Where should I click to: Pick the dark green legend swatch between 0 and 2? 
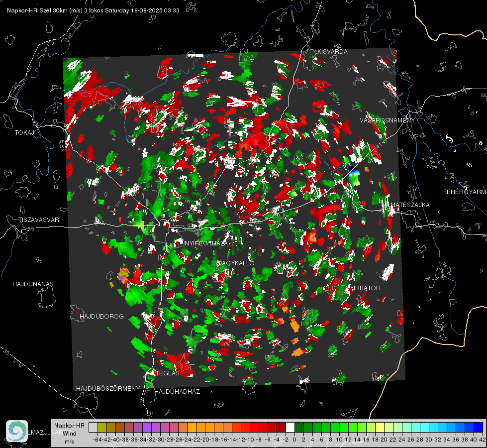point(299,428)
